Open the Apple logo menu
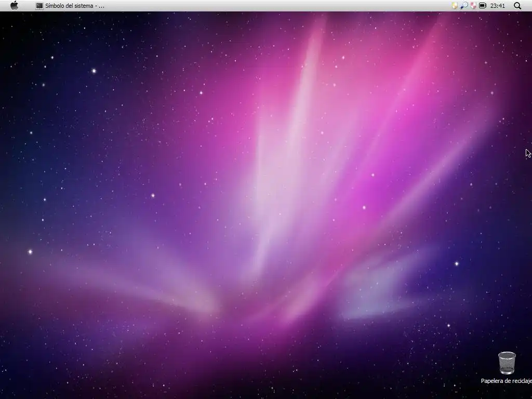This screenshot has width=532, height=399. tap(14, 5)
